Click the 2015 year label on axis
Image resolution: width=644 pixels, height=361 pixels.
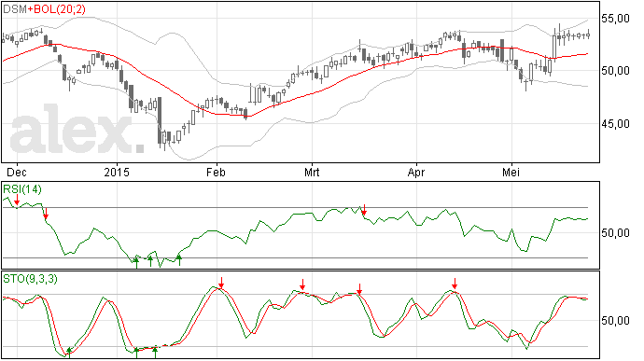[117, 172]
